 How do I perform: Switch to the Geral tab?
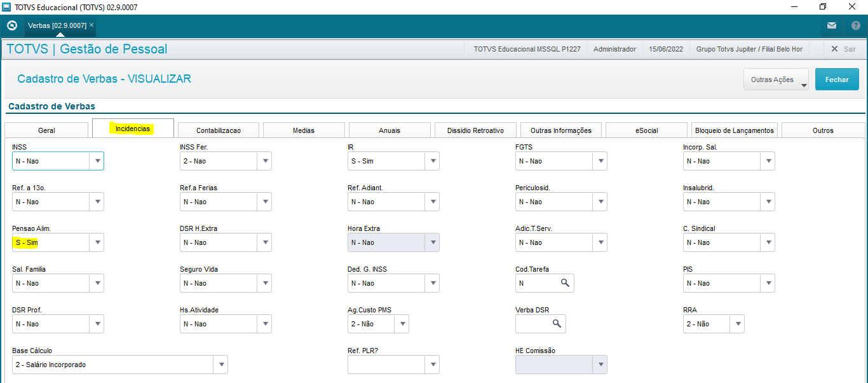[x=46, y=130]
